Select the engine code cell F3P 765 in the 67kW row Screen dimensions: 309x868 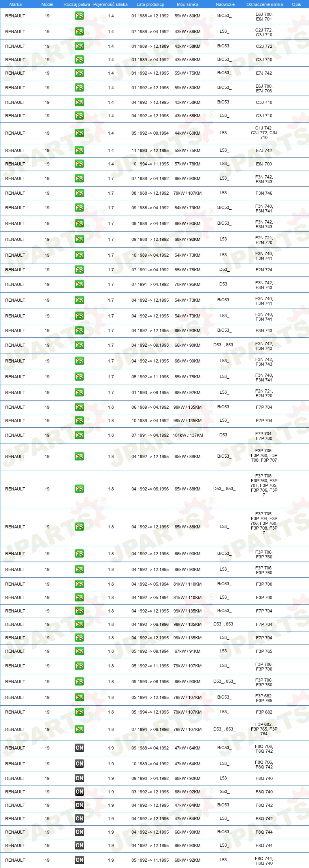point(264,651)
